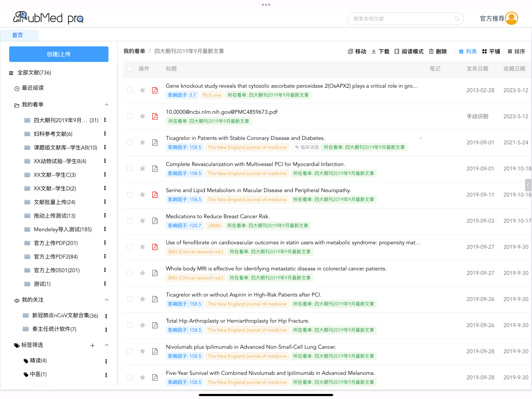Click PloS one journal tag
The image size is (532, 399).
pyautogui.click(x=212, y=95)
